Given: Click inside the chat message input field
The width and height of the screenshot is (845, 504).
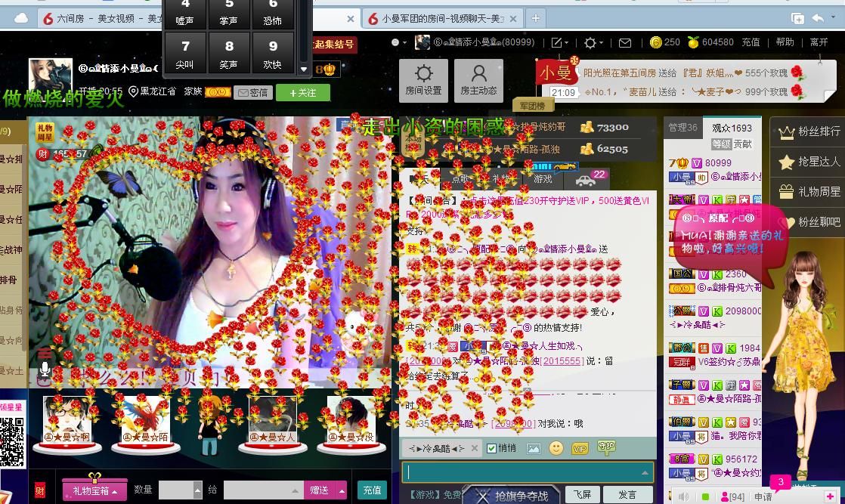Looking at the screenshot, I should point(522,473).
